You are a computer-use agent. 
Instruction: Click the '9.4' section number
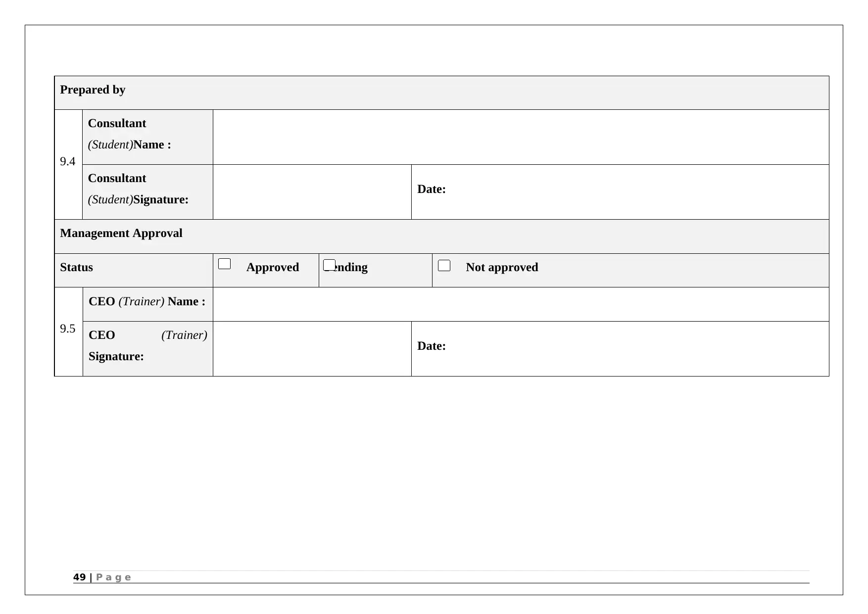pyautogui.click(x=68, y=162)
